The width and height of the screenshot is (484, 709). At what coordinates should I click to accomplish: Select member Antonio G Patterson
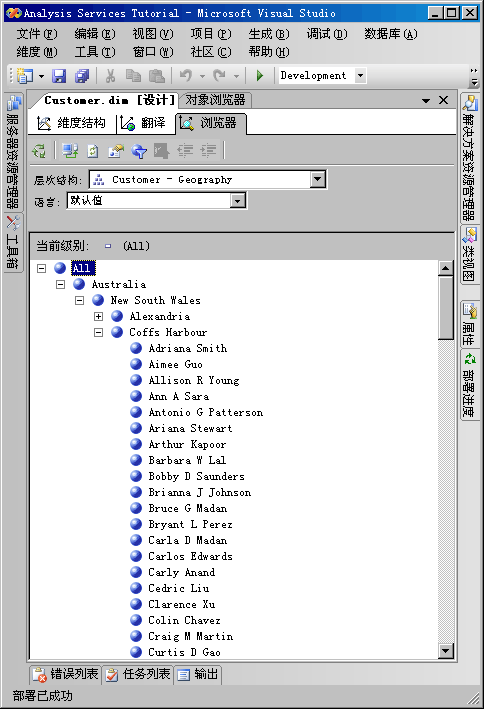click(x=205, y=412)
